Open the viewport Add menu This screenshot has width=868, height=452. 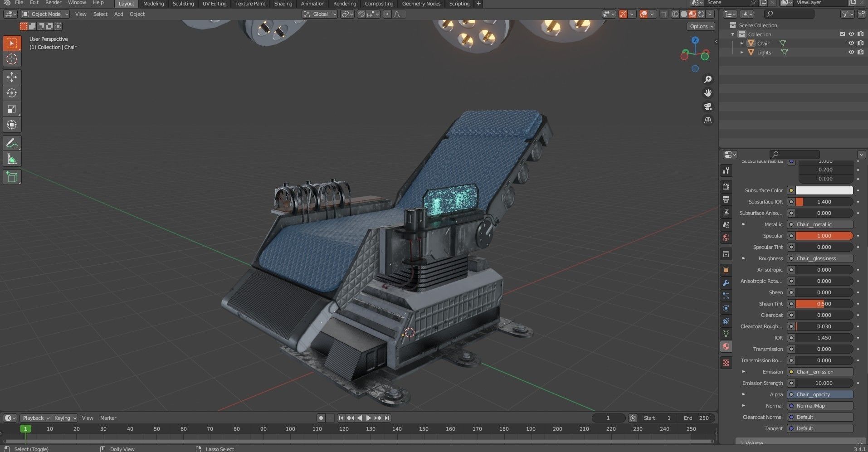(x=118, y=14)
